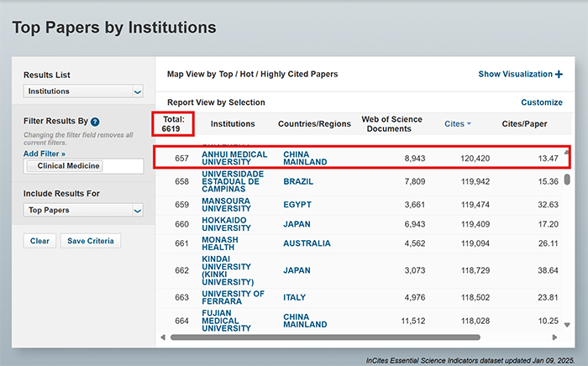Click the plus icon beside Show Visualization
The image size is (588, 366).
point(559,75)
